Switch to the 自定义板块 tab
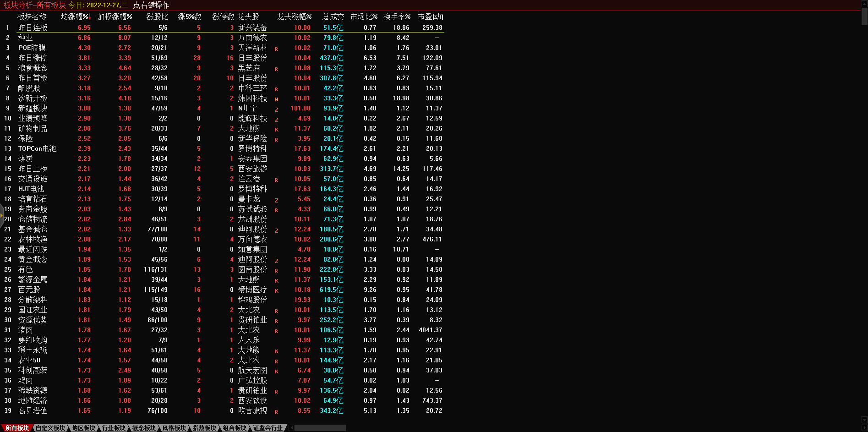Image resolution: width=868 pixels, height=432 pixels. click(x=50, y=428)
